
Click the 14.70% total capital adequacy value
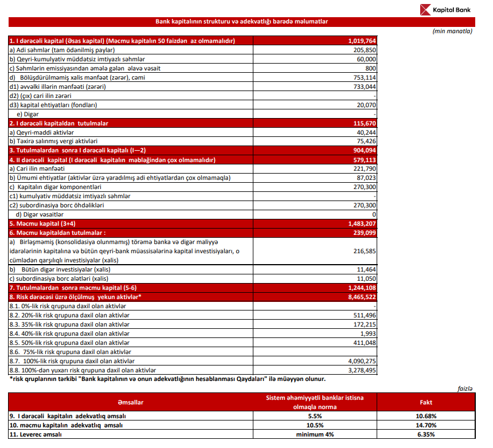426,426
